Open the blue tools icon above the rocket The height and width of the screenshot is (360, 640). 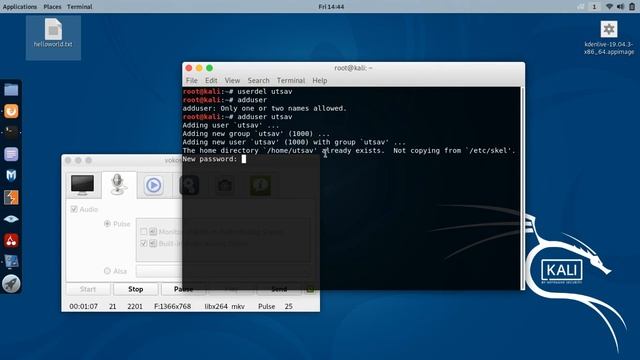point(11,262)
